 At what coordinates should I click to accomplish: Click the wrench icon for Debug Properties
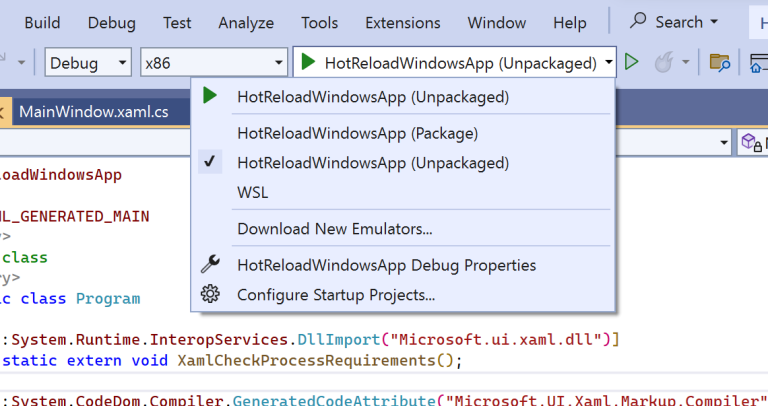(x=210, y=265)
